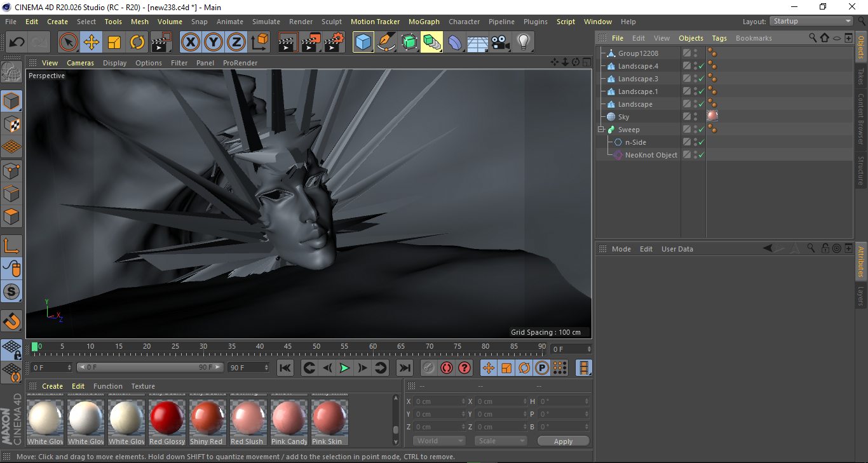Activate the Move tool in top toolbar
Viewport: 868px width, 463px height.
[x=92, y=43]
